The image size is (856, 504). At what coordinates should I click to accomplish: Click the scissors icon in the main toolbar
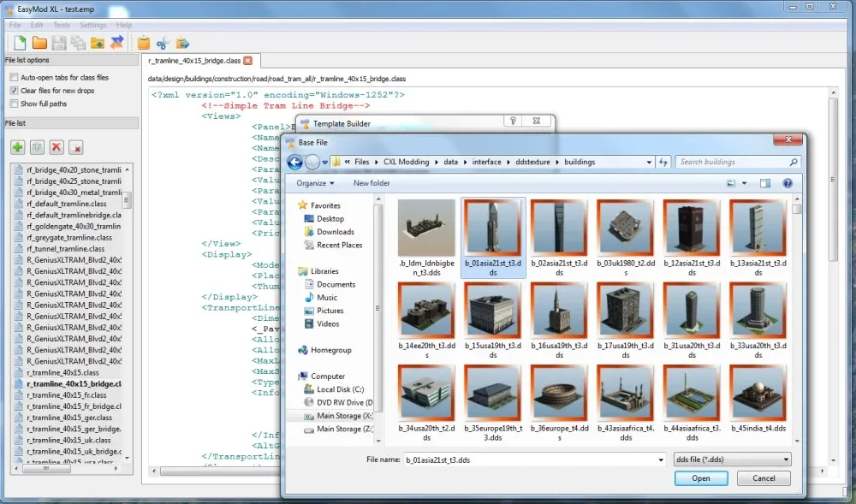(x=163, y=43)
